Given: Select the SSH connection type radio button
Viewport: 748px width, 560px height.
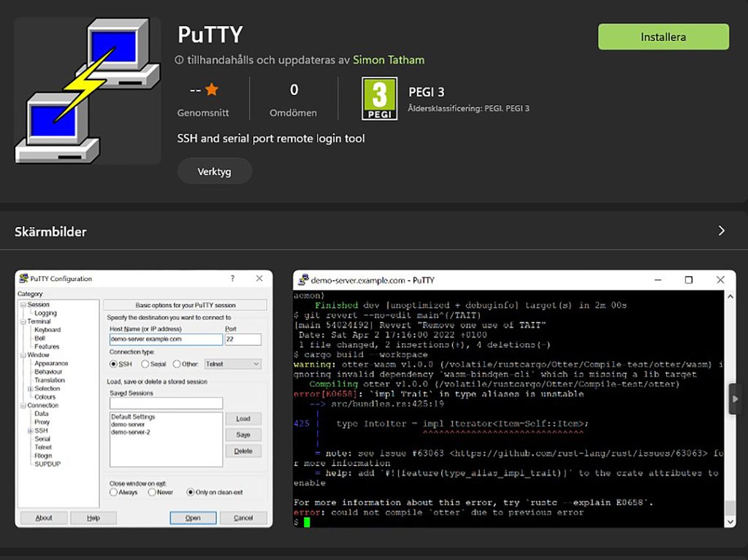Looking at the screenshot, I should pos(114,364).
